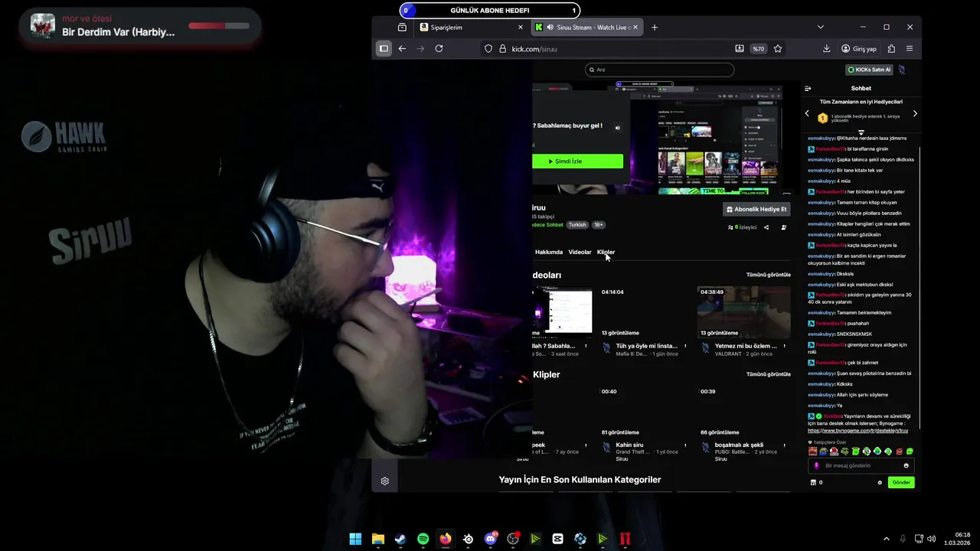Screen dimensions: 980x551
Task: Click Tümünü görüntüle for Klipler
Action: (768, 374)
